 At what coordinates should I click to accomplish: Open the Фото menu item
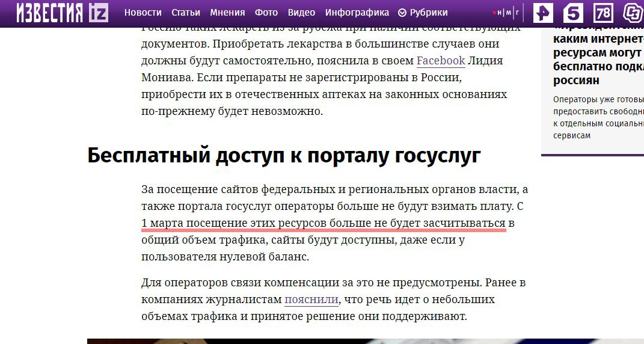266,13
